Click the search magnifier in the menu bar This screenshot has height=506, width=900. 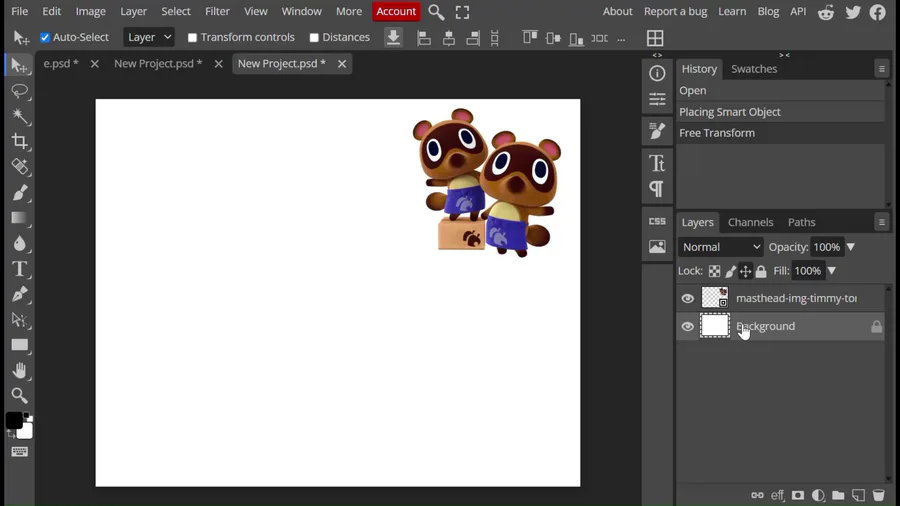(436, 12)
